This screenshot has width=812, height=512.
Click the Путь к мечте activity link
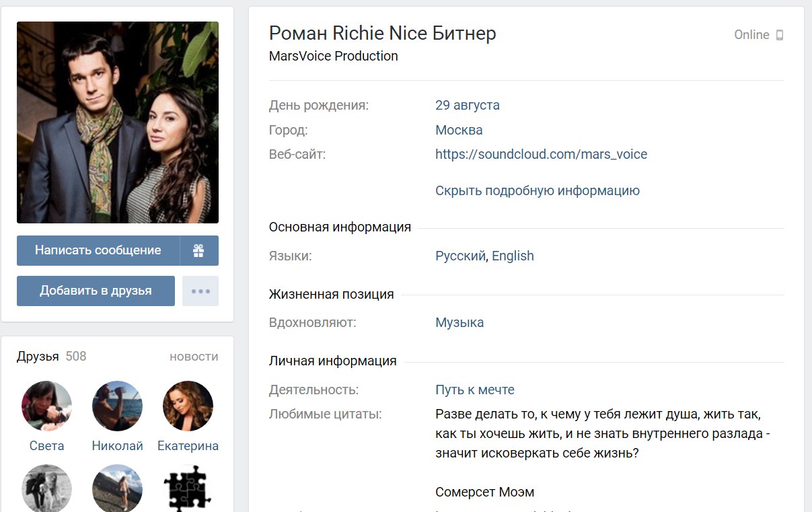[x=475, y=390]
